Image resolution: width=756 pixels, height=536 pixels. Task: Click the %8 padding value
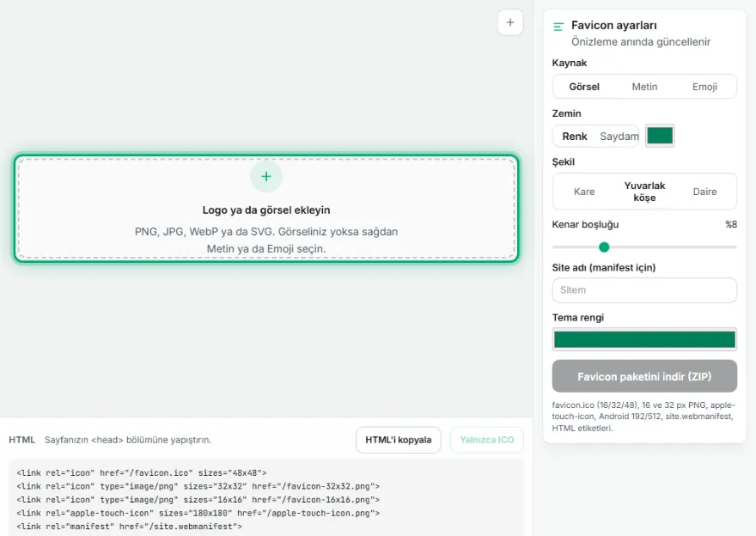pos(731,224)
